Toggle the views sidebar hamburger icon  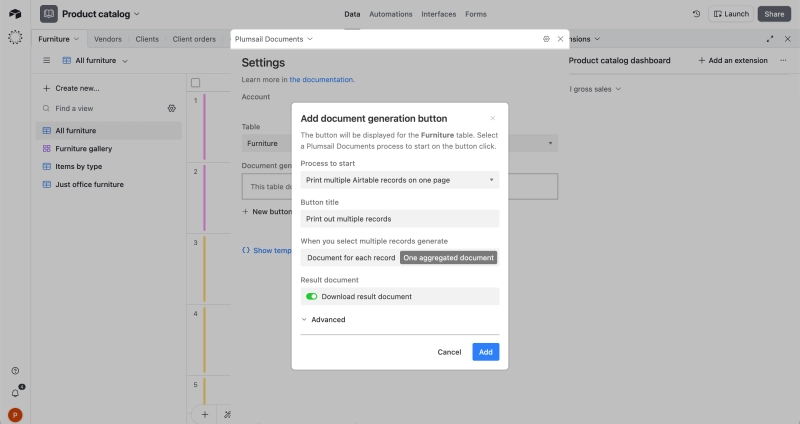click(46, 60)
